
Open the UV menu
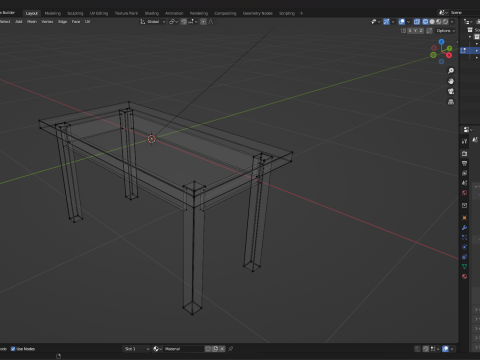(87, 22)
